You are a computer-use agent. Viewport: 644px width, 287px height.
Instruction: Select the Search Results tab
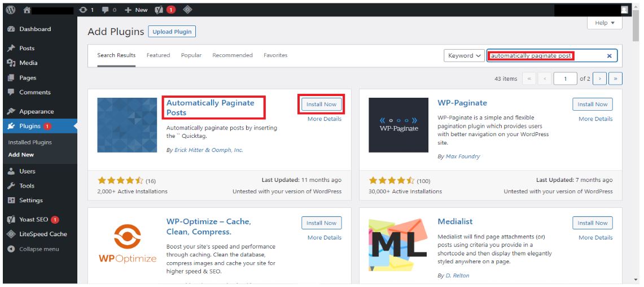(116, 55)
